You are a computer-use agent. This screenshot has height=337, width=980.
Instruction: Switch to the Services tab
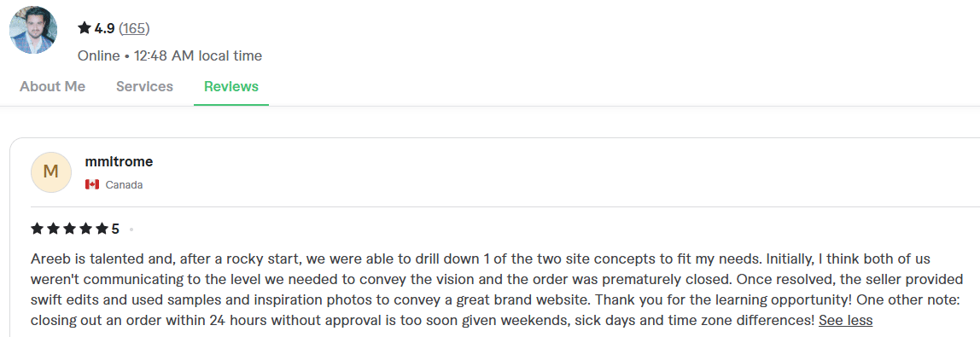pyautogui.click(x=144, y=87)
